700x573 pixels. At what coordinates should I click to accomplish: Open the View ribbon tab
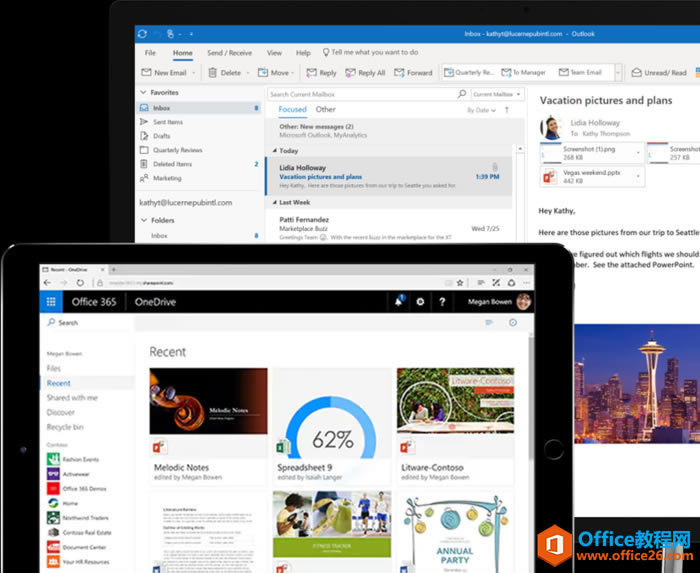click(274, 52)
